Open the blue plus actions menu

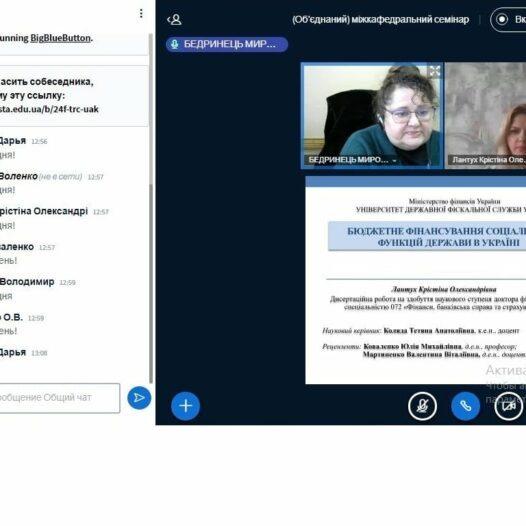186,406
